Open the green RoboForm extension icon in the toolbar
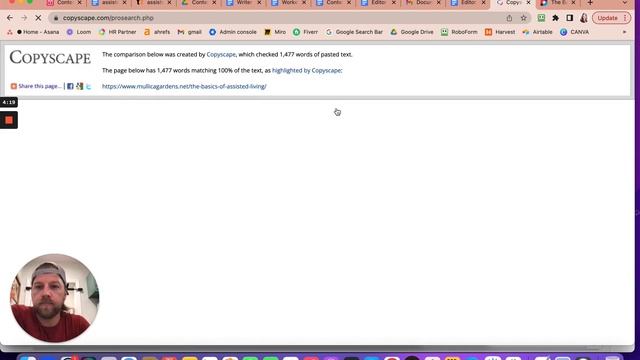Screen dimensions: 640x360 [x=541, y=18]
